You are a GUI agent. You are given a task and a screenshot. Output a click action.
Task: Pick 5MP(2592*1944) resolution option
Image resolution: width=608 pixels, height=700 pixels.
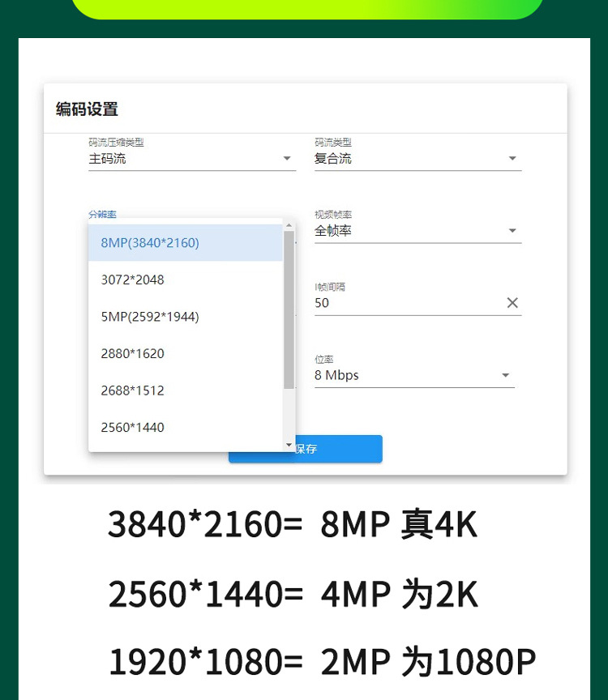point(186,317)
